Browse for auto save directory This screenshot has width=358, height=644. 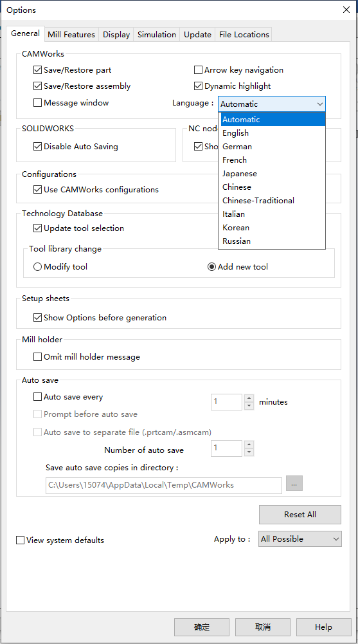tap(294, 483)
